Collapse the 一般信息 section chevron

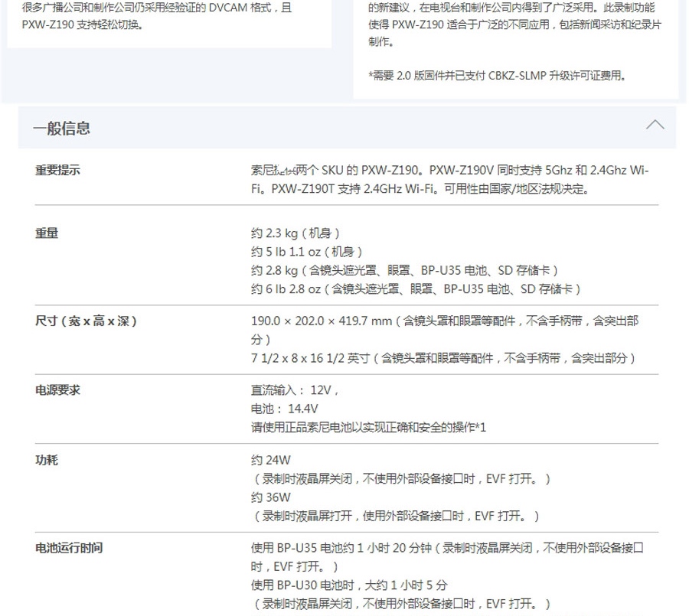(x=655, y=125)
